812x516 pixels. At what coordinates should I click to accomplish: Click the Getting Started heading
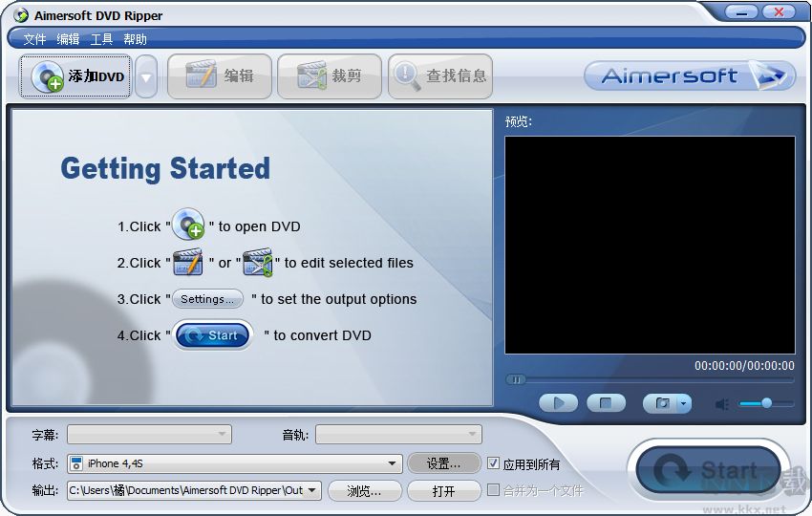click(x=165, y=169)
